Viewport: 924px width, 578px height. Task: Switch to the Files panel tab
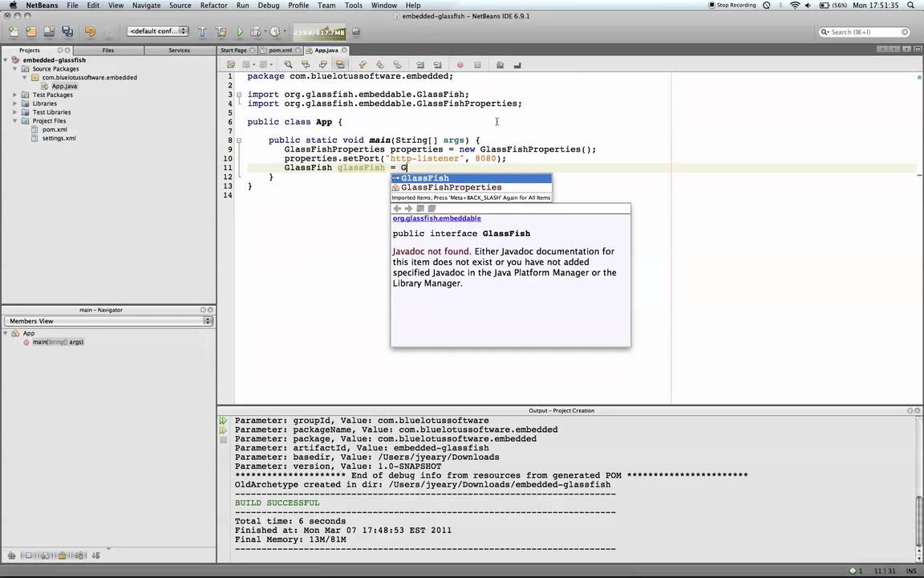click(108, 50)
